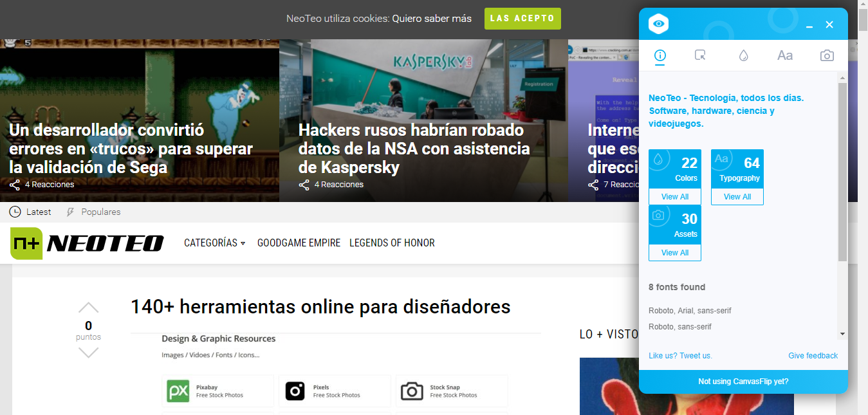Click the Pixels camera icon in the article image
The width and height of the screenshot is (868, 415).
[295, 391]
